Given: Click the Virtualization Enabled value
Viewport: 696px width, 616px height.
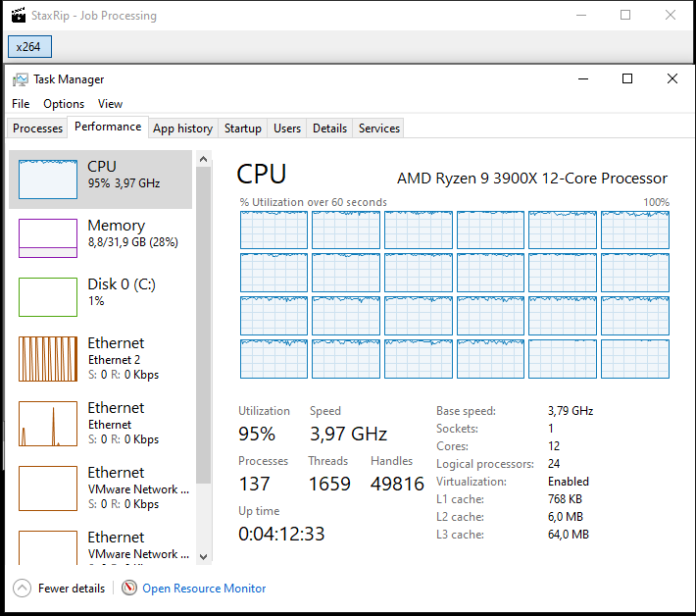Looking at the screenshot, I should pyautogui.click(x=569, y=482).
